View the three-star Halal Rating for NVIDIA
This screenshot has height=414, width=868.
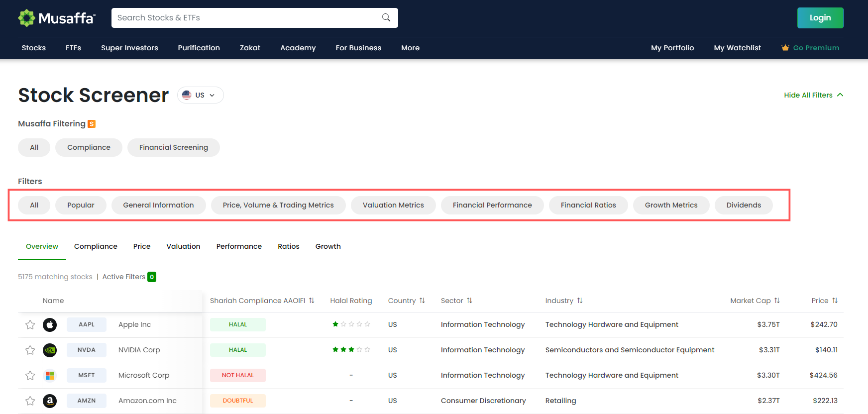351,350
